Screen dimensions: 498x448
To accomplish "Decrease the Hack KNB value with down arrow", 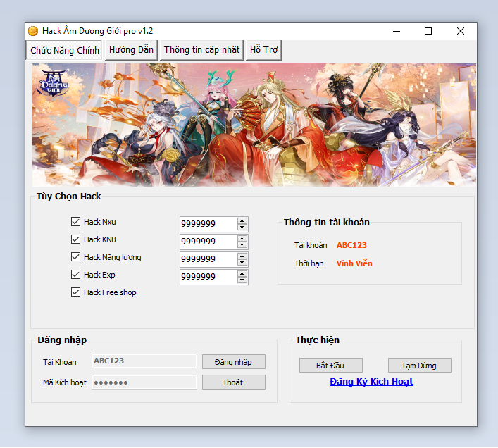I will tap(242, 246).
